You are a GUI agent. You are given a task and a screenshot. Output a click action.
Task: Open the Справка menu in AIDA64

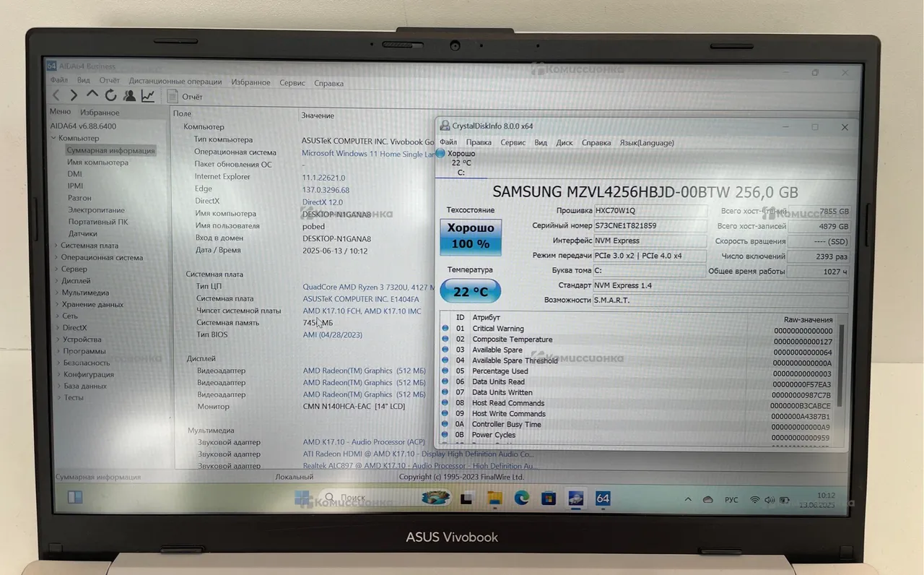[x=329, y=84]
